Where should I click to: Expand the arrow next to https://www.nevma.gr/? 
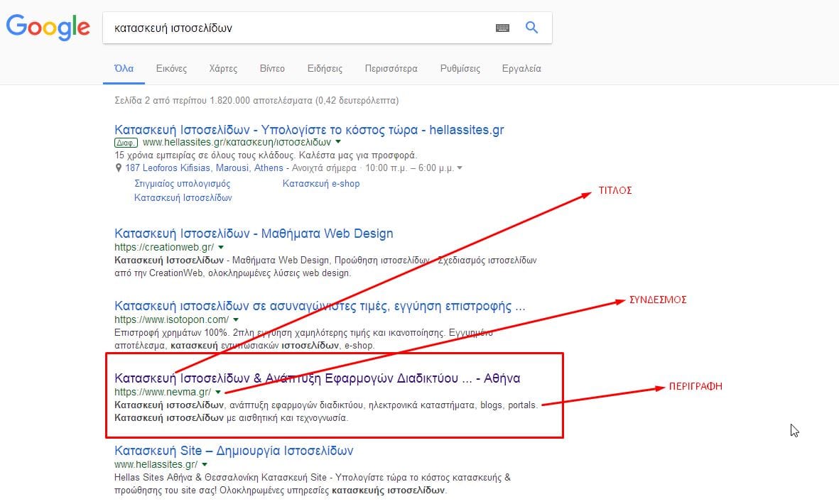(x=218, y=392)
